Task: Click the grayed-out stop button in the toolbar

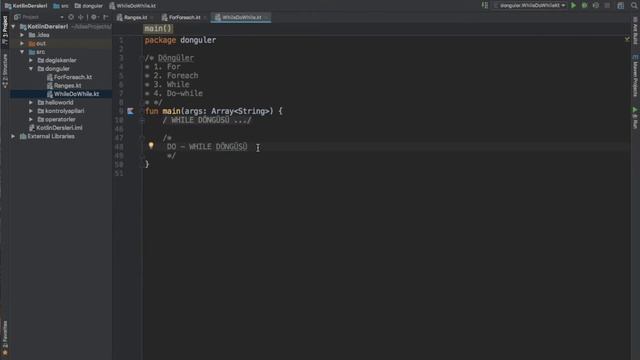Action: 607,6
